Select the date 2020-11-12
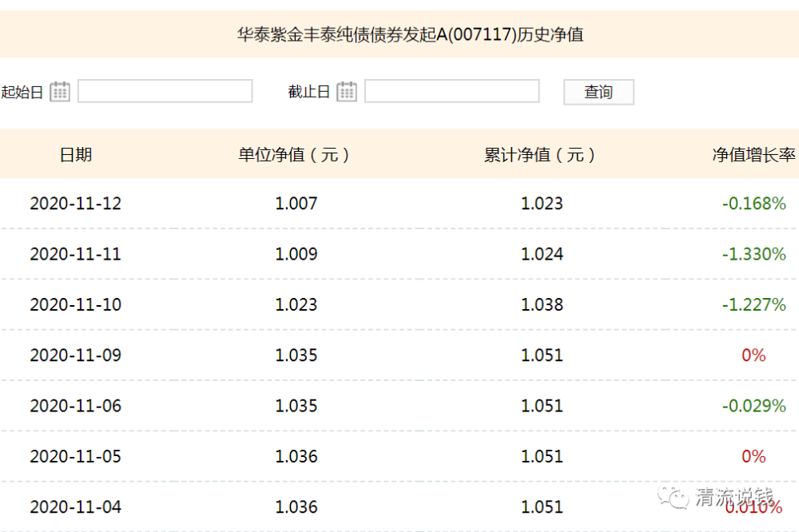799x532 pixels. 75,204
